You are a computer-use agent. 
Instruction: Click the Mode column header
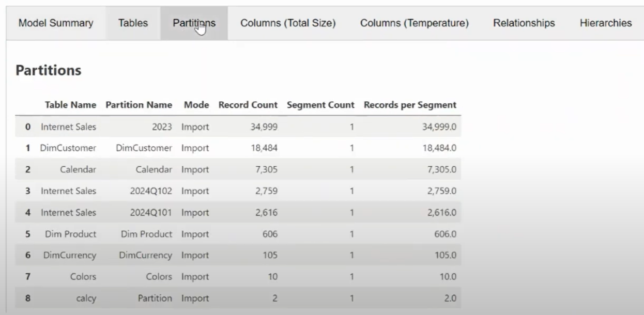(196, 105)
